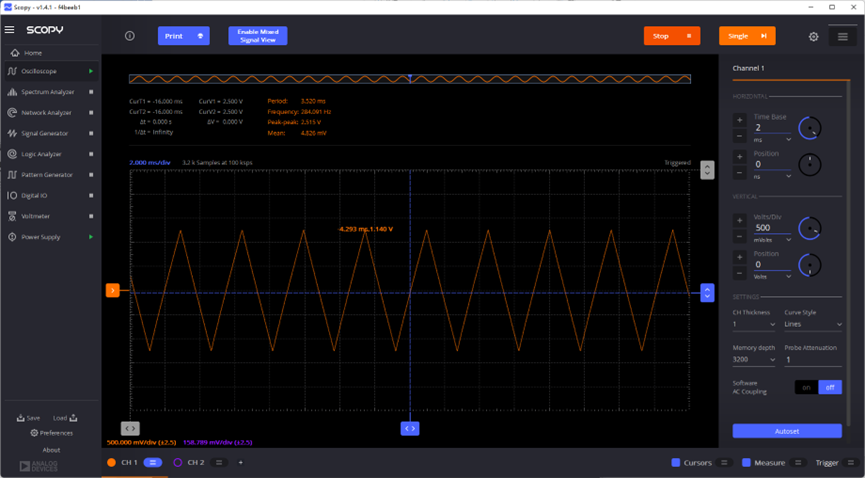Viewport: 865px width, 478px height.
Task: Toggle the channel settings menu icon at top right
Action: click(842, 36)
